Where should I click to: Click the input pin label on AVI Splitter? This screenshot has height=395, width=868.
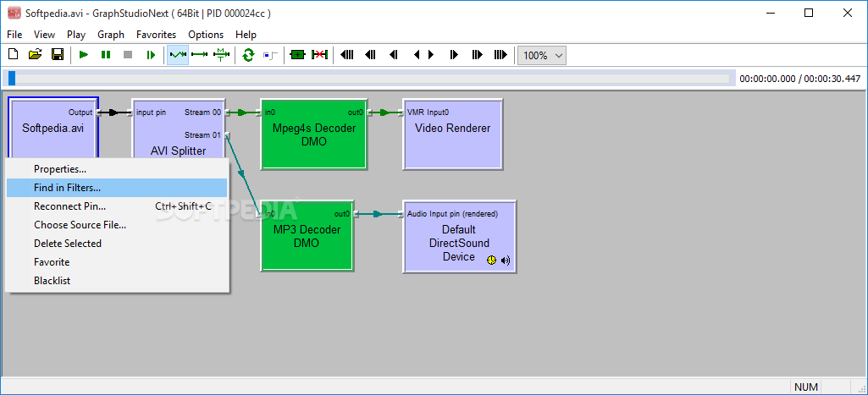pos(151,112)
